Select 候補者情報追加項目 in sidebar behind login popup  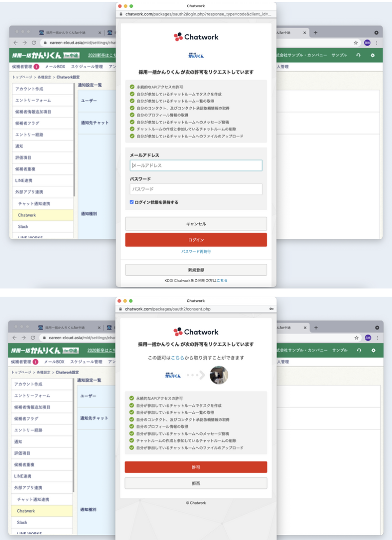43,111
